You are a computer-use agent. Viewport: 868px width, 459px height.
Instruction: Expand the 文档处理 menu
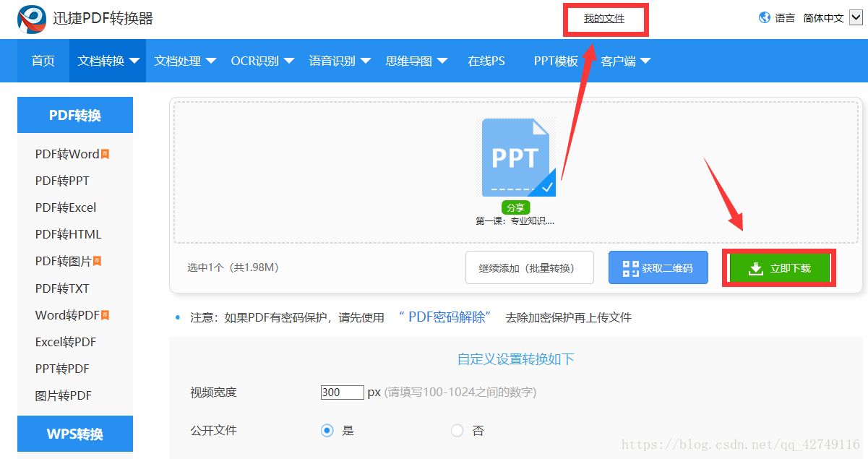[185, 61]
